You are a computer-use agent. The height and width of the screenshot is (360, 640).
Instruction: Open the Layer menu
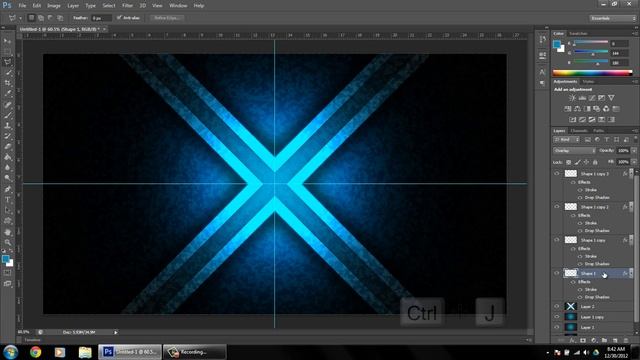(73, 6)
